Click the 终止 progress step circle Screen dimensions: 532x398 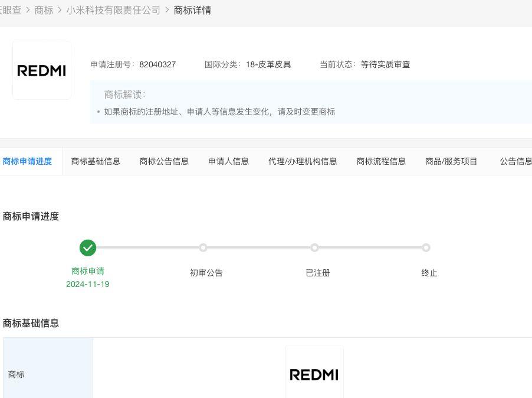pos(426,247)
